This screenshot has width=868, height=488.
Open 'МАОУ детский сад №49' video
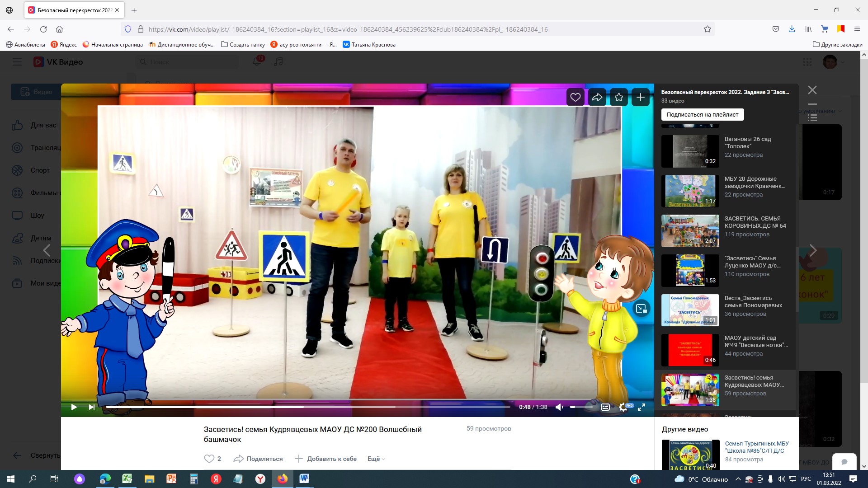click(x=726, y=350)
